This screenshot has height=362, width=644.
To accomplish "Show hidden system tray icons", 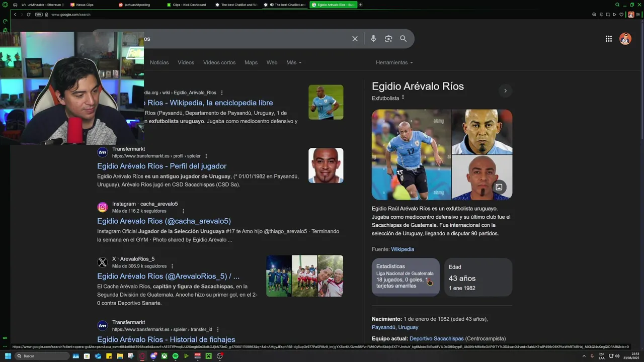I will [584, 356].
